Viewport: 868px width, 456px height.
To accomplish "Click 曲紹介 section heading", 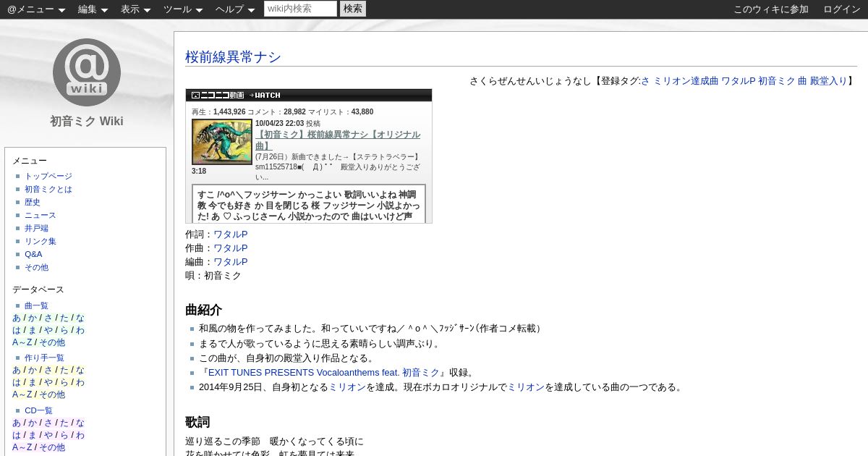I will (x=204, y=310).
